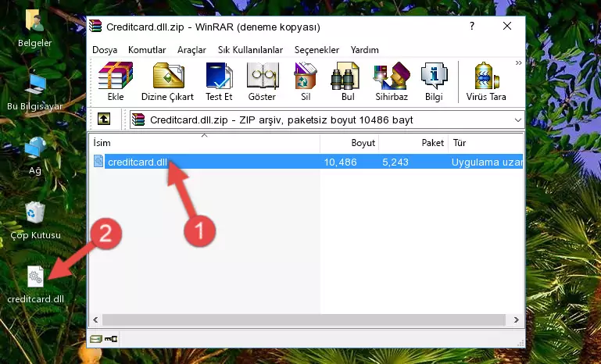Sort by the Paket column header
The height and width of the screenshot is (364, 601).
413,143
